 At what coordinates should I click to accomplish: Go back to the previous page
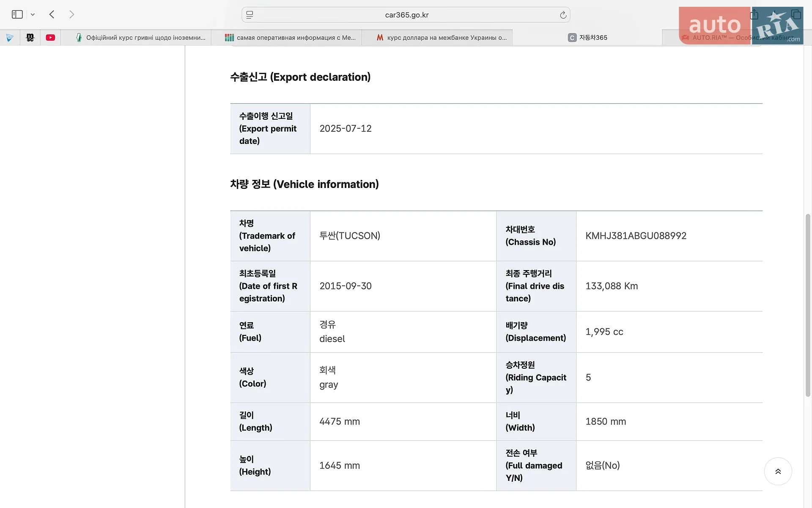pos(52,14)
